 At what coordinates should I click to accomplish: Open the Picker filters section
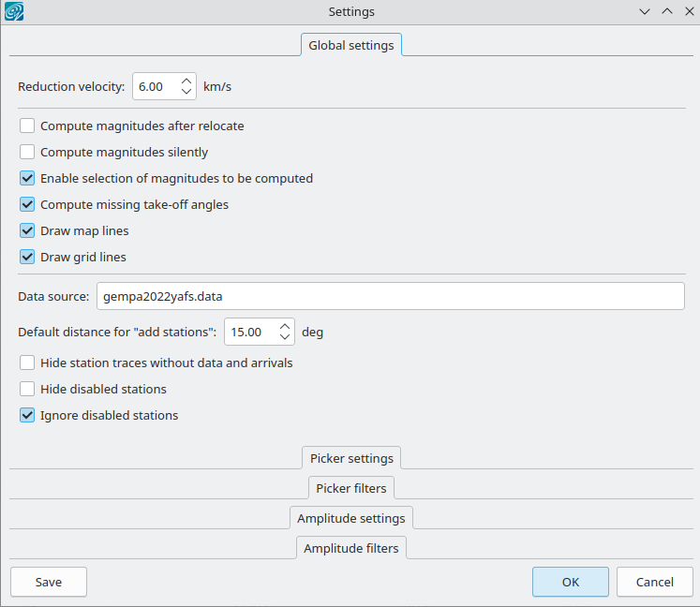point(350,488)
